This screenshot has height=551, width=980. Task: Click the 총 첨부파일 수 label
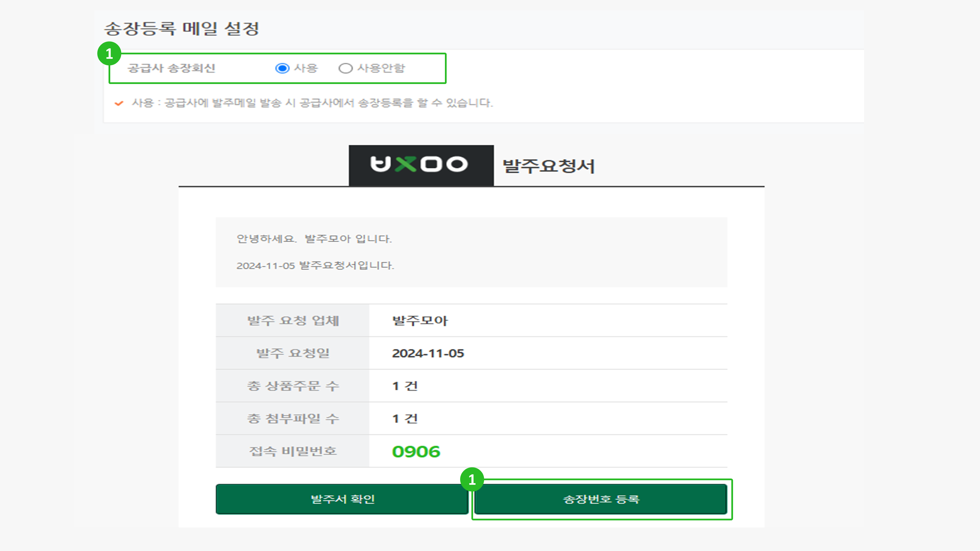pos(293,419)
